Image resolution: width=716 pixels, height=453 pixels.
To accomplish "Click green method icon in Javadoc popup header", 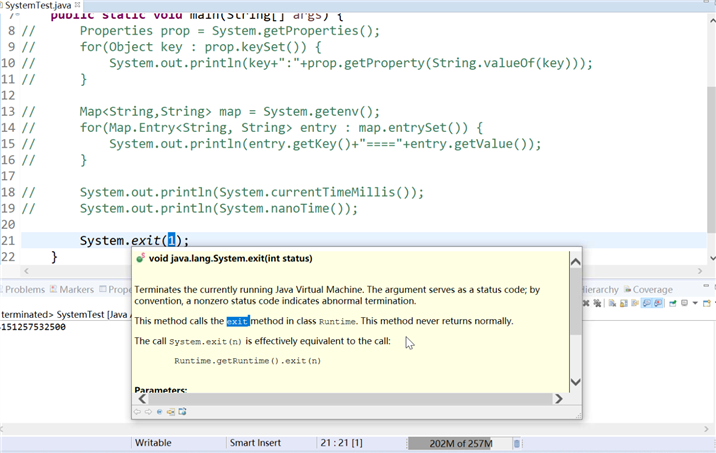I will coord(141,258).
